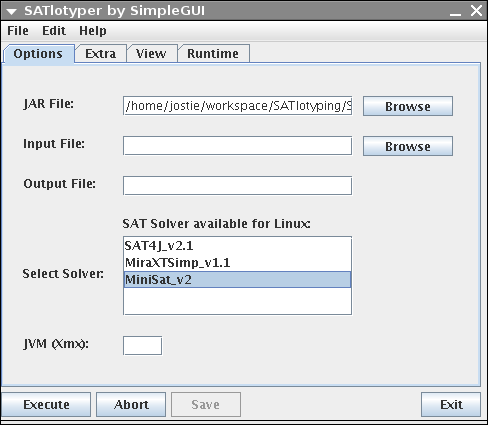Browse for the input file

(x=408, y=146)
